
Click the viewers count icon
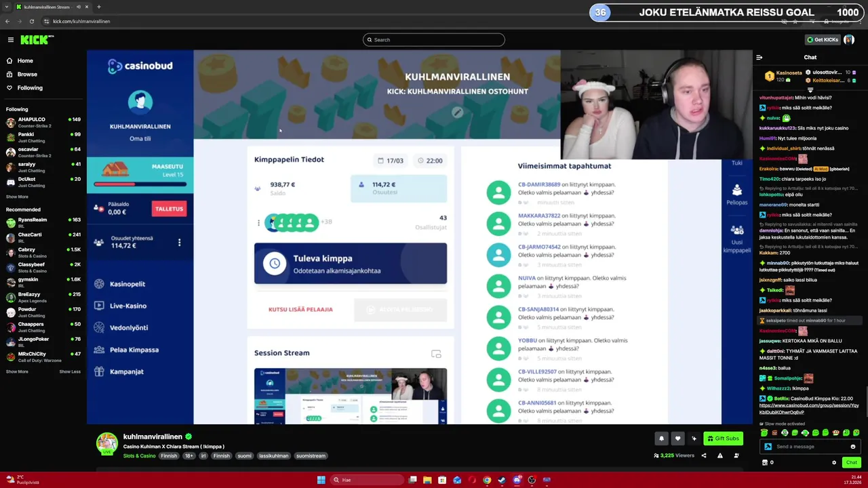(656, 456)
